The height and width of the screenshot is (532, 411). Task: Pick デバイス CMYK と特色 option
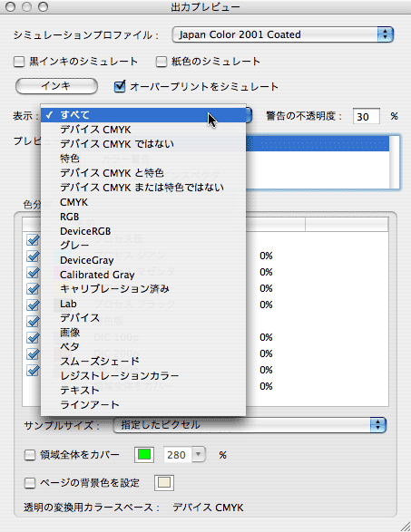click(x=143, y=173)
